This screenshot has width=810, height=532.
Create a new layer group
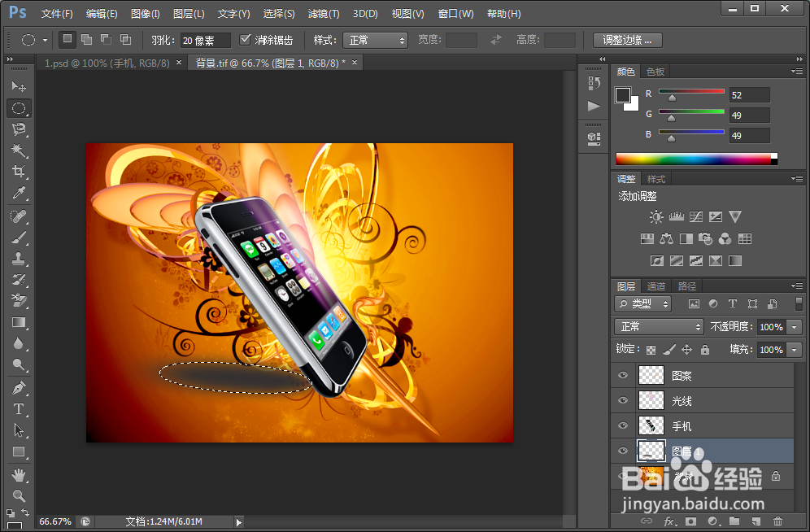pyautogui.click(x=734, y=521)
